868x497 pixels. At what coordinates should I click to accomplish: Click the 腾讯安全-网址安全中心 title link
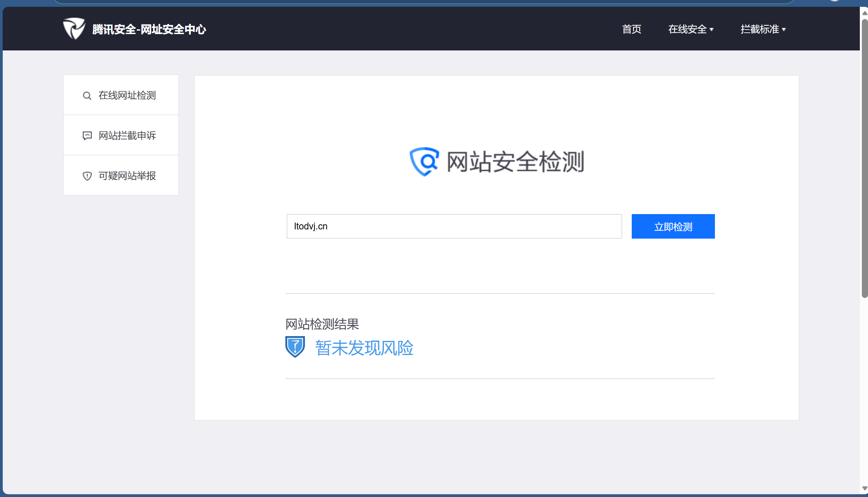click(x=149, y=29)
